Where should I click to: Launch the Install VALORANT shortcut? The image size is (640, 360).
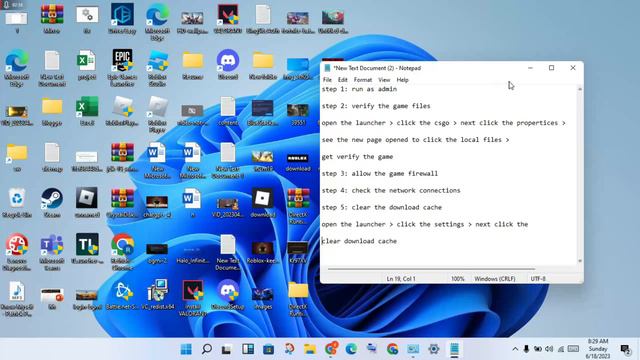pos(193,298)
